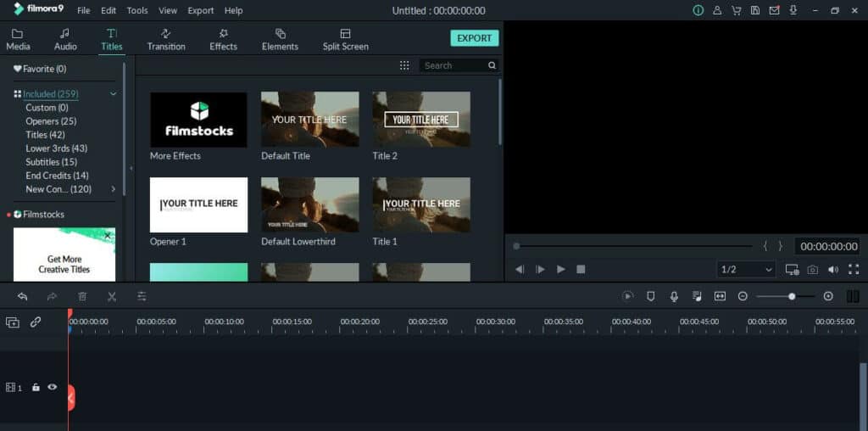Screen dimensions: 868x431
Task: Click the grid view options icon
Action: point(404,65)
